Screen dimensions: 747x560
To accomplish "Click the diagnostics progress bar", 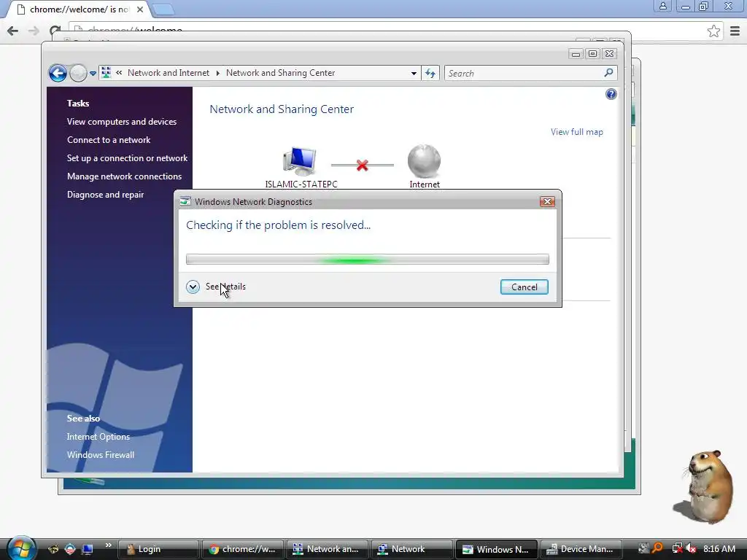I will (368, 260).
